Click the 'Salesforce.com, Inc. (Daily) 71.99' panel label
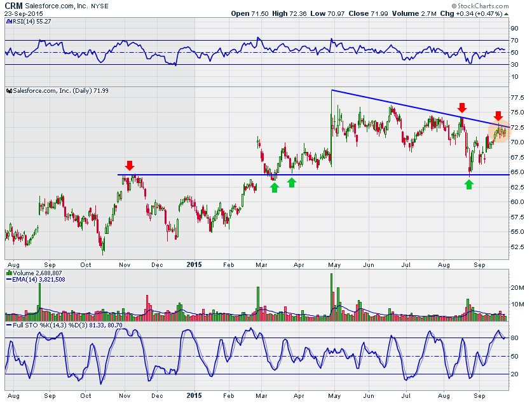The width and height of the screenshot is (532, 403). tap(61, 91)
